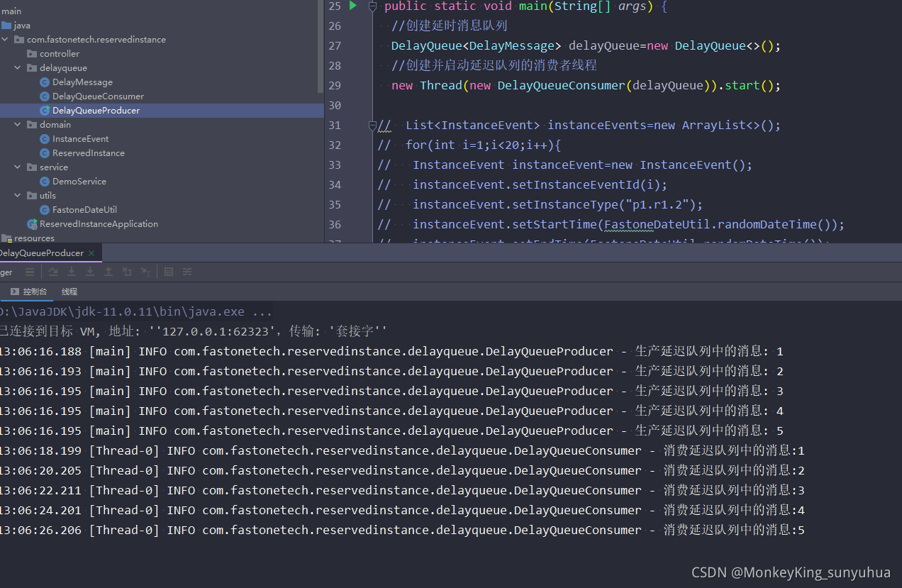The height and width of the screenshot is (588, 902).
Task: Click the Evaluate Expression calculator icon
Action: coord(169,272)
